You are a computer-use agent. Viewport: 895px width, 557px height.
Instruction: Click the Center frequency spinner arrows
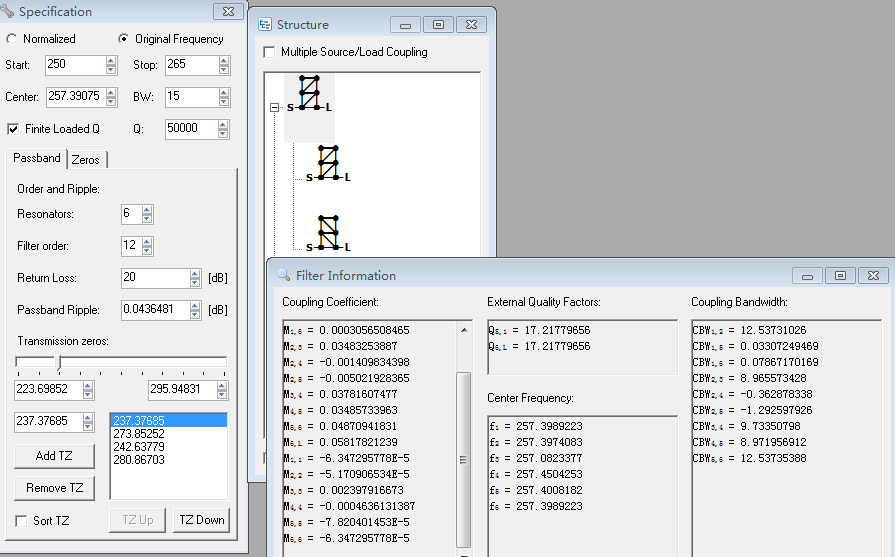[111, 97]
